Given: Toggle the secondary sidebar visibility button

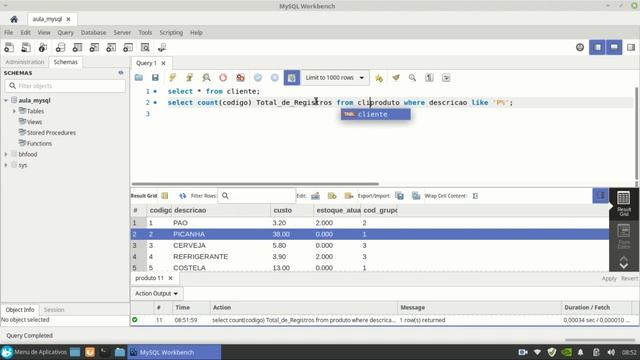Looking at the screenshot, I should pyautogui.click(x=631, y=47).
